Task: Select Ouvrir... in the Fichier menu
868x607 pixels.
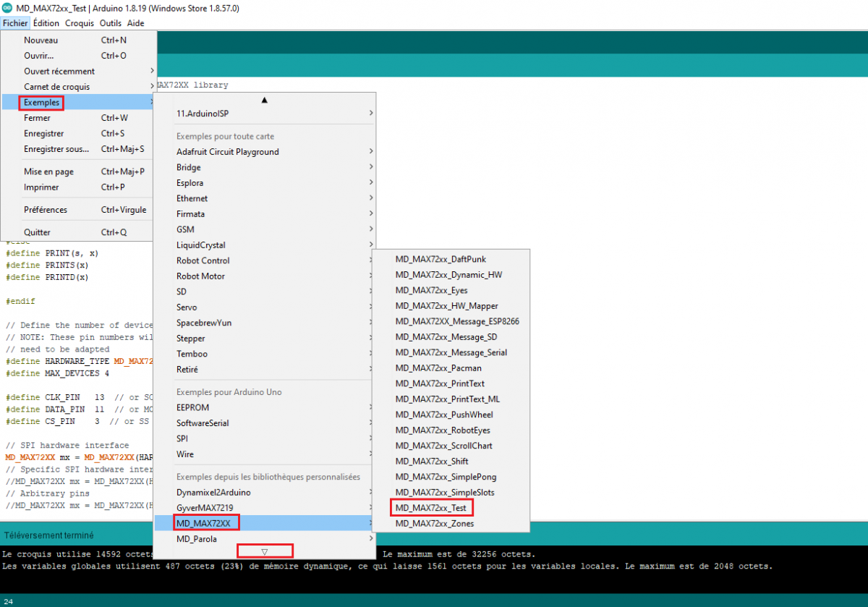Action: click(x=78, y=56)
